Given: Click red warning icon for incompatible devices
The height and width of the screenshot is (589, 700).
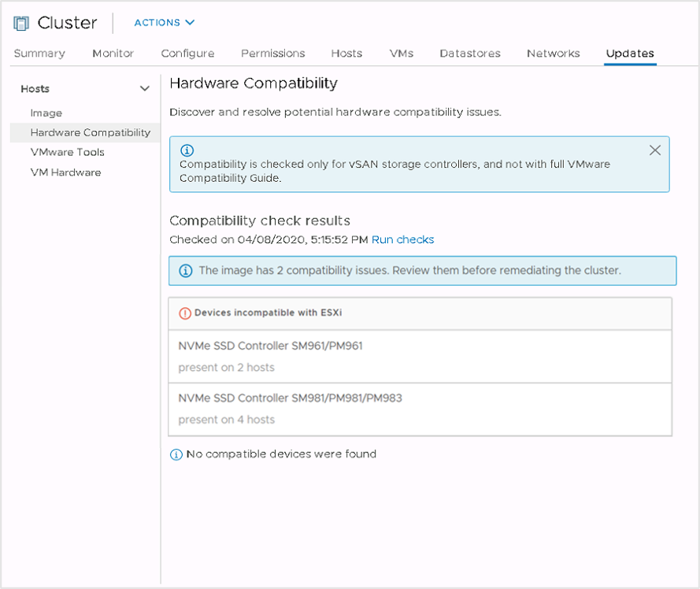Looking at the screenshot, I should (185, 313).
